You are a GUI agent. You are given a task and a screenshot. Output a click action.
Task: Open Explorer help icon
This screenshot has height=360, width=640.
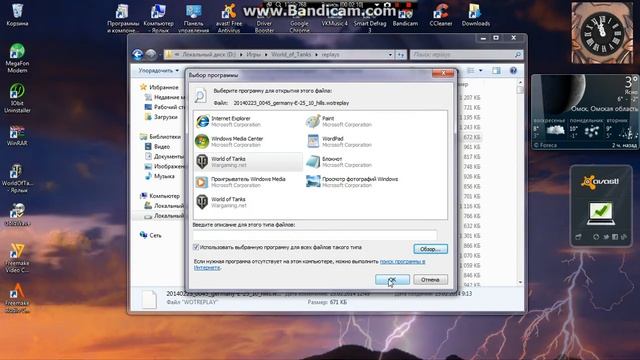(513, 71)
